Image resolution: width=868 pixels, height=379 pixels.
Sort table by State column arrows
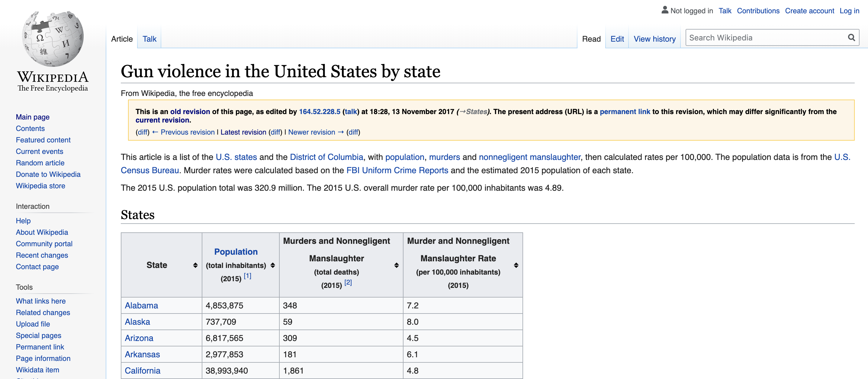click(x=195, y=265)
